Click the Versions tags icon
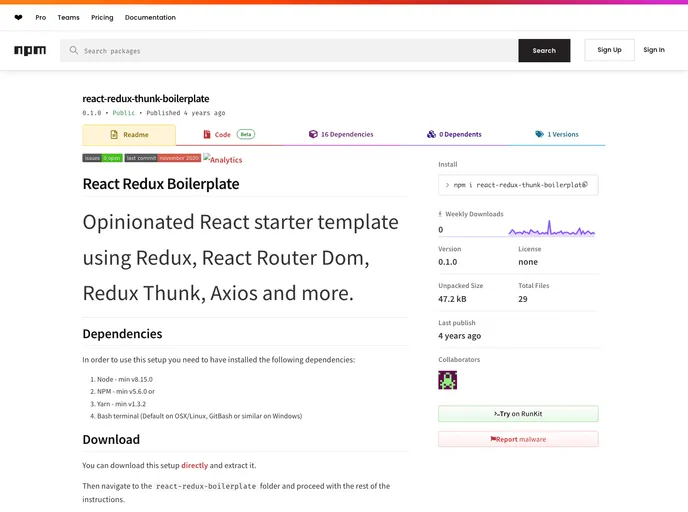 click(539, 134)
